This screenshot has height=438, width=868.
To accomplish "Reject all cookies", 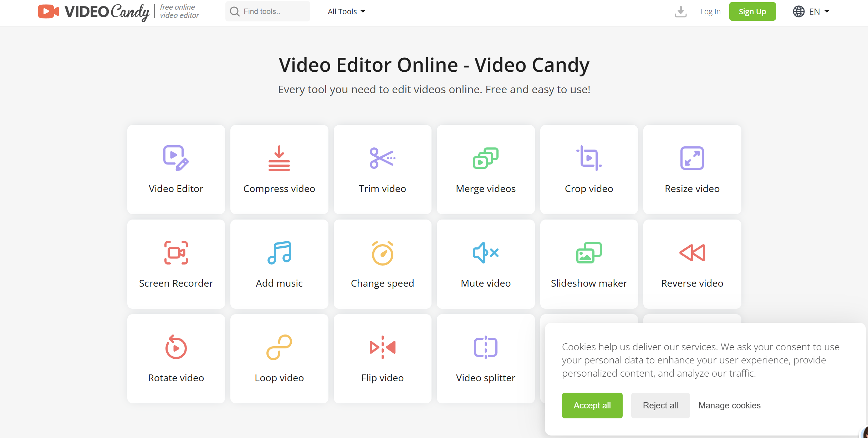I will pos(660,406).
